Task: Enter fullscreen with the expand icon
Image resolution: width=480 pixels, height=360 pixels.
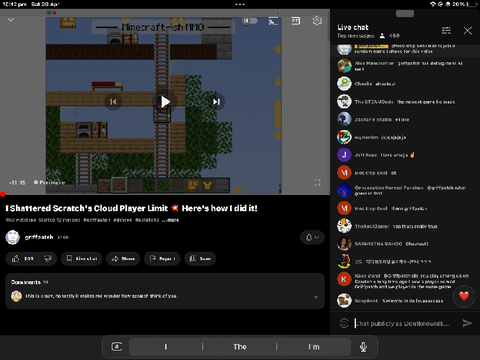Action: [317, 182]
